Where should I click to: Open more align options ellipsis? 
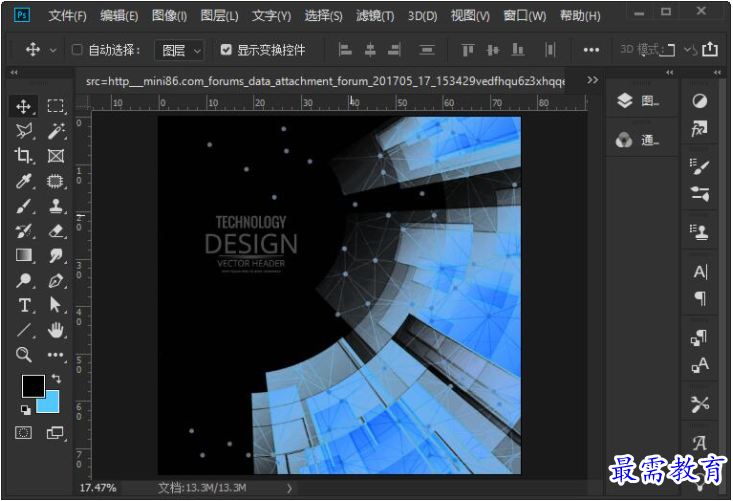[x=591, y=50]
